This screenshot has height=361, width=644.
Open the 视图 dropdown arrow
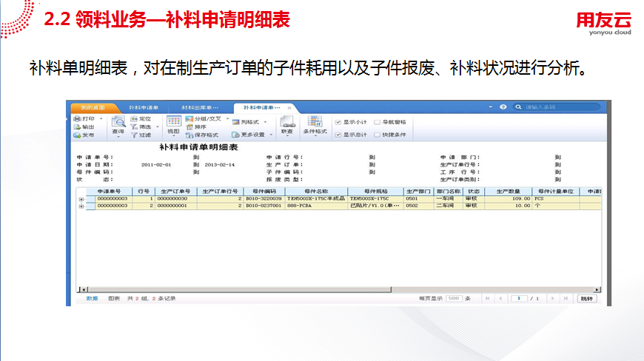click(174, 137)
